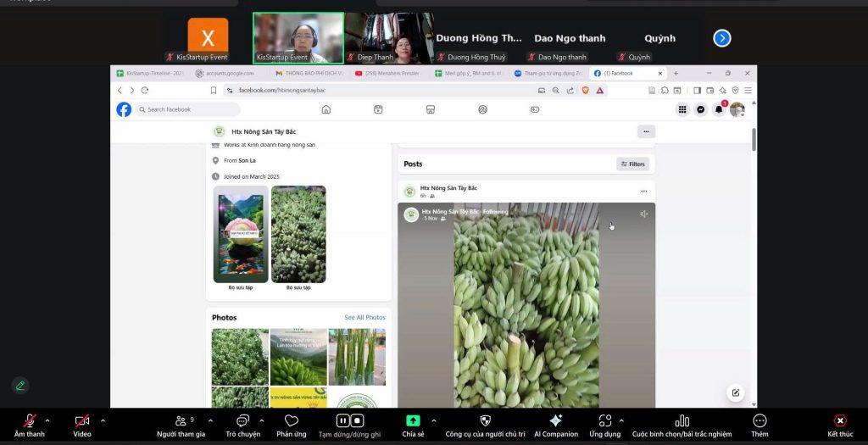This screenshot has height=445, width=868.
Task: Click the Phản ứng heart reactions icon
Action: pyautogui.click(x=291, y=420)
